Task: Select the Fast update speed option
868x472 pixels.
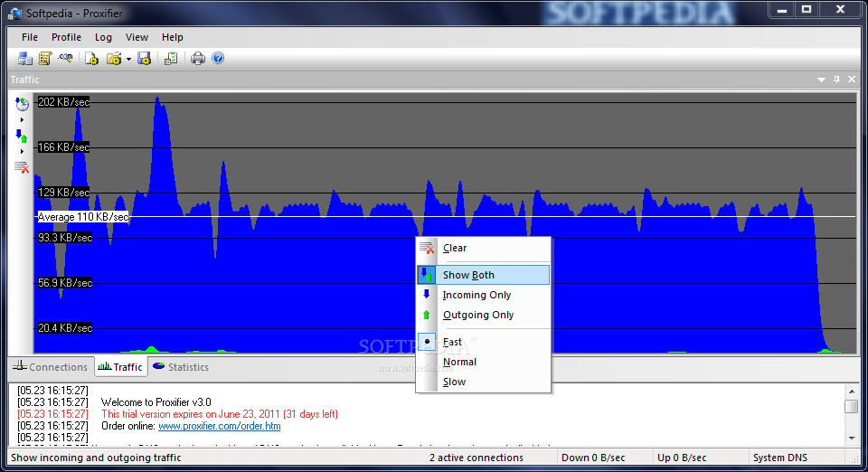Action: [483, 342]
